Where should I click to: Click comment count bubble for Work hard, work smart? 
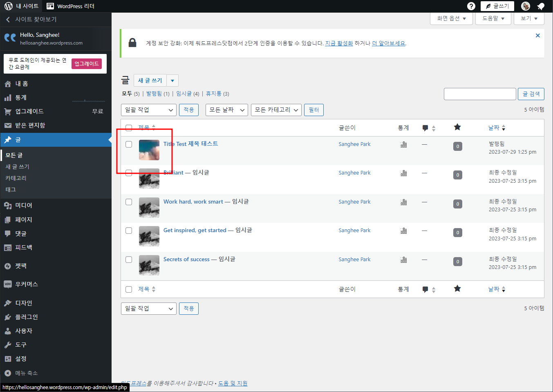tap(458, 204)
